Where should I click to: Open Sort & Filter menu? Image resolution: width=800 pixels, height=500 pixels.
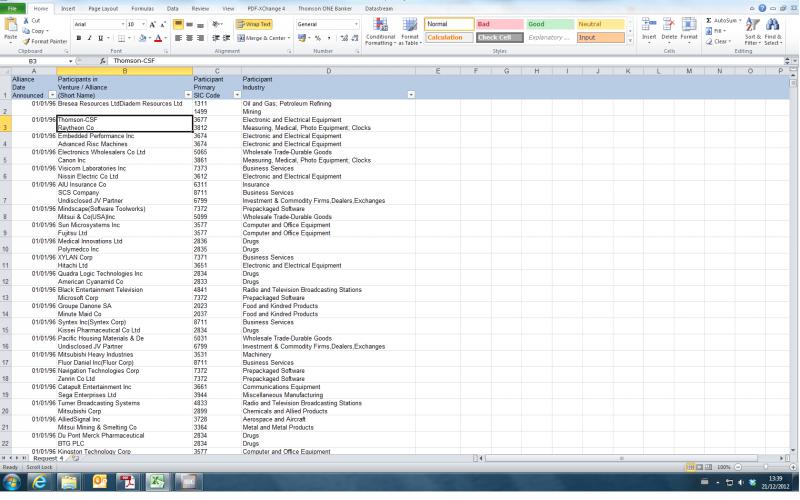(x=753, y=32)
